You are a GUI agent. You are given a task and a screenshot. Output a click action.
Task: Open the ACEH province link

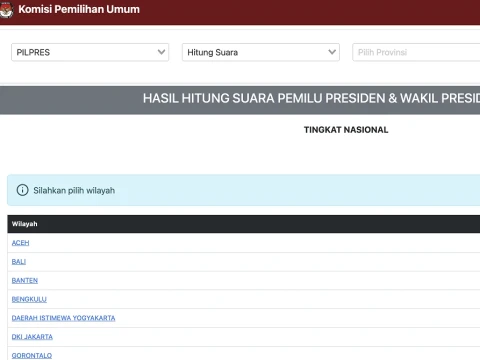click(x=20, y=243)
